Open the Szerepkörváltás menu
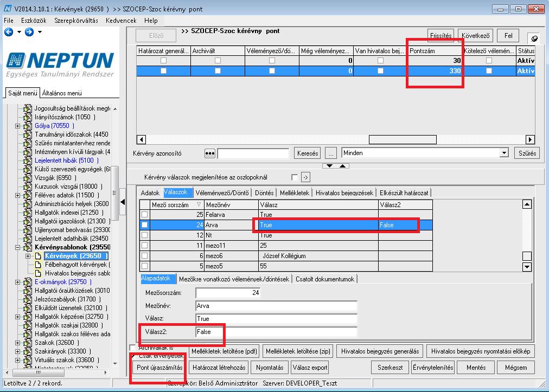Screen dimensions: 549x392 76,21
